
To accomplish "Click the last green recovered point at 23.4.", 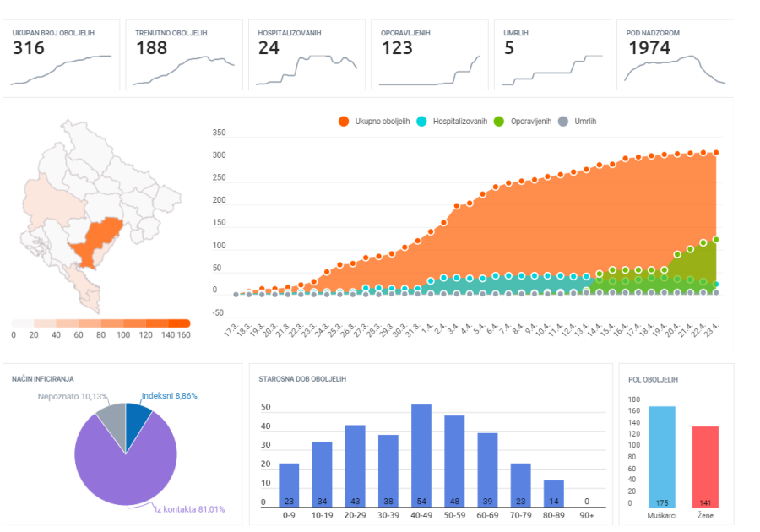I will click(716, 239).
